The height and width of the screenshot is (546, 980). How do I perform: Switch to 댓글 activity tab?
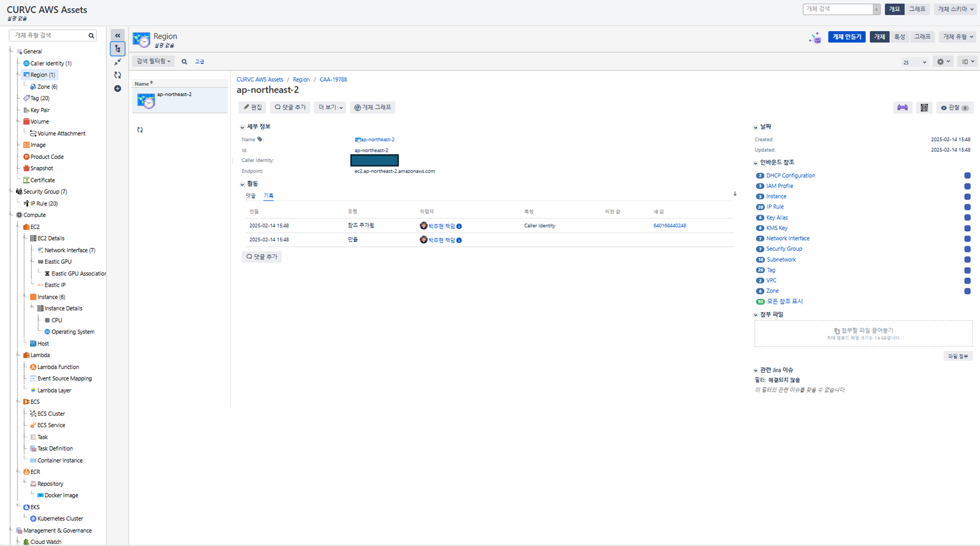click(250, 196)
